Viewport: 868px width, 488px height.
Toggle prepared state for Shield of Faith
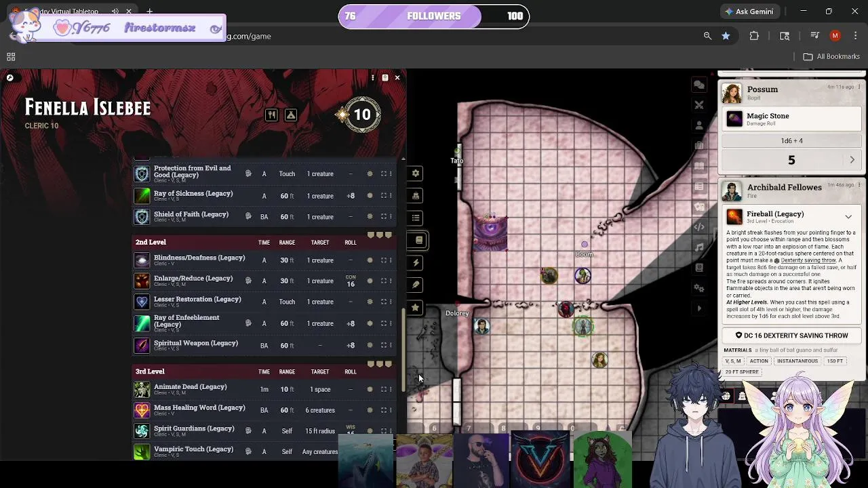pos(370,217)
